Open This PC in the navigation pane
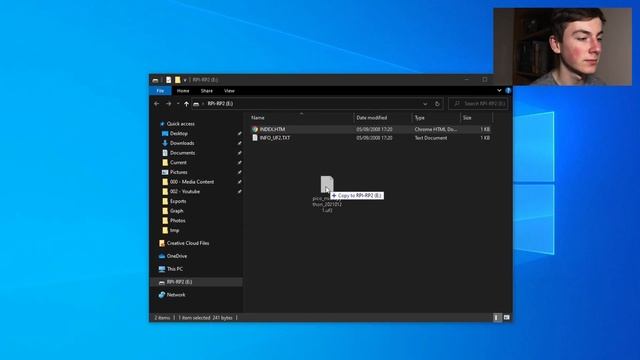Image resolution: width=640 pixels, height=360 pixels. coord(175,269)
